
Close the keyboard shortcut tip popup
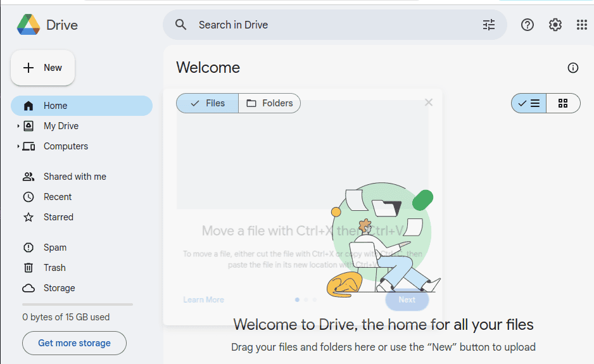[x=429, y=103]
